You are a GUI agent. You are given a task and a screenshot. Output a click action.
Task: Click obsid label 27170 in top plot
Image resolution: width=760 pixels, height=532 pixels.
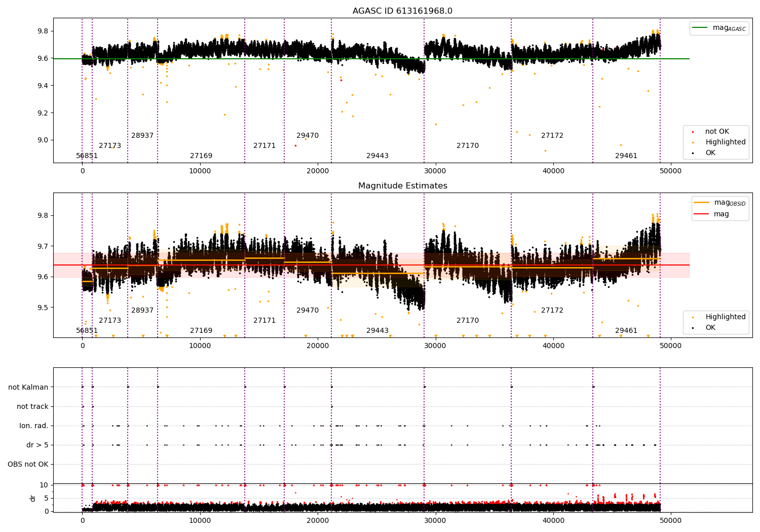[x=468, y=146]
